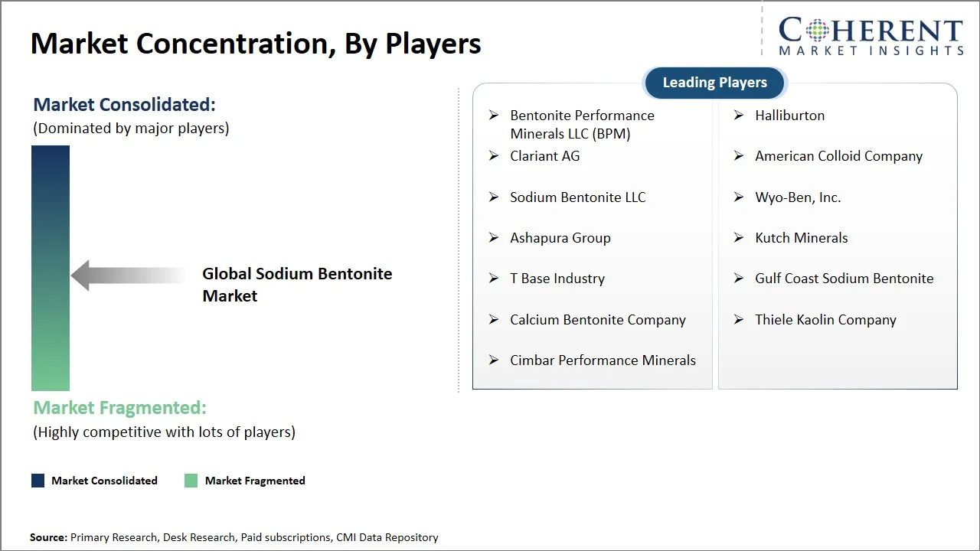Select American Colloid Company in the list
This screenshot has width=980, height=551.
click(838, 156)
